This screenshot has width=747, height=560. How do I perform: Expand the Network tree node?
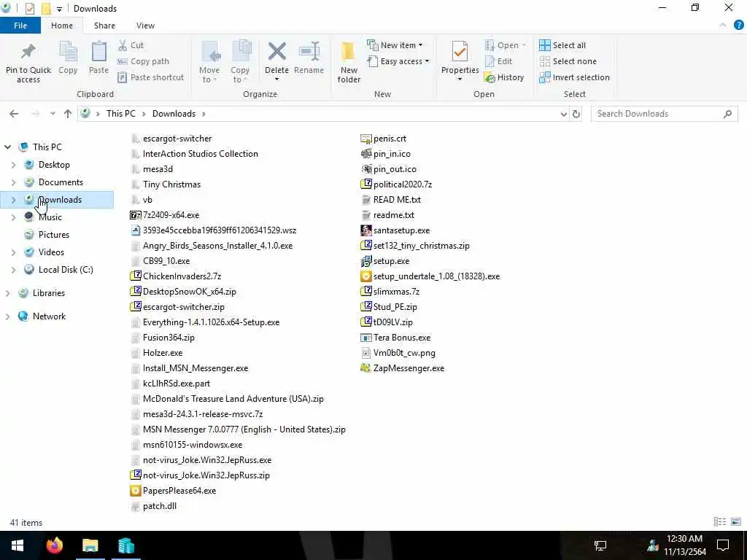pos(7,316)
